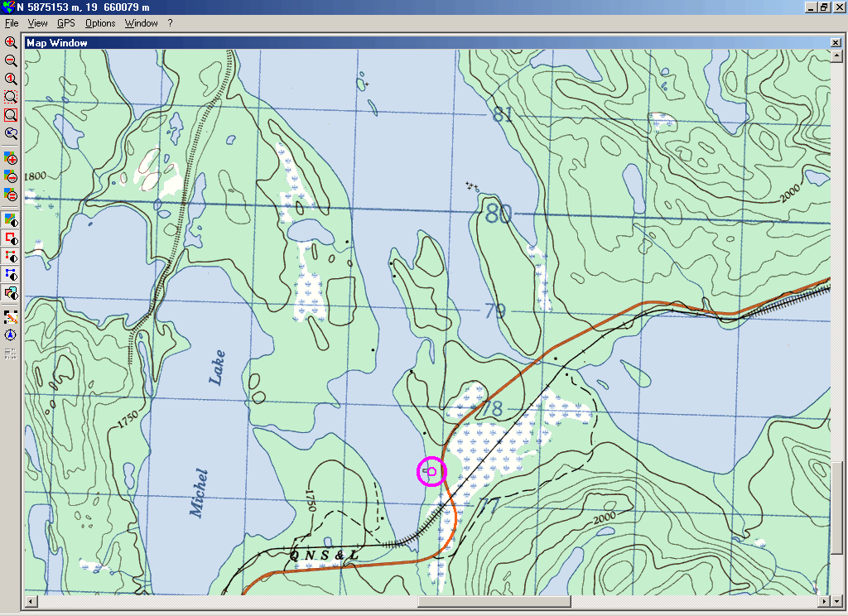Close the Map Window panel
This screenshot has width=848, height=616.
[x=836, y=43]
